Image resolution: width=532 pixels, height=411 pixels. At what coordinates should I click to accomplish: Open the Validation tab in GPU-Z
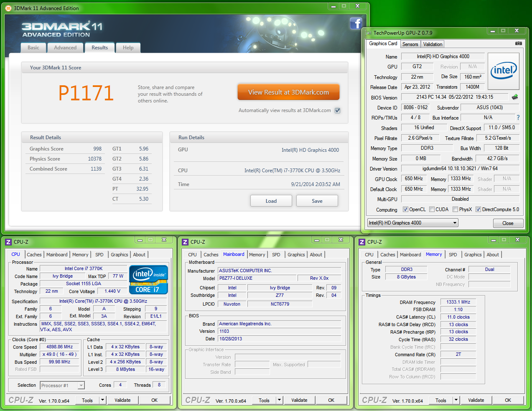click(433, 44)
